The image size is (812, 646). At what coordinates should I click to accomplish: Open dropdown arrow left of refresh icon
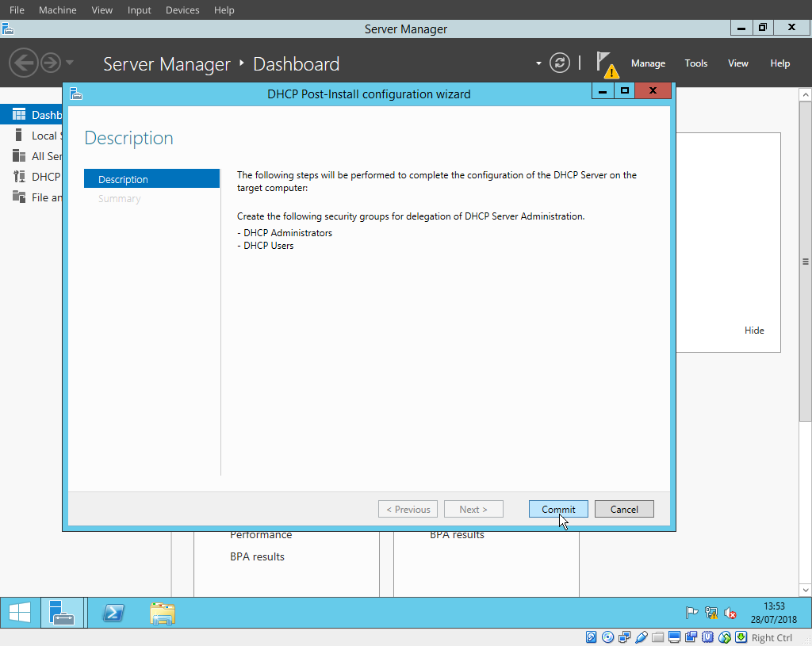coord(538,63)
